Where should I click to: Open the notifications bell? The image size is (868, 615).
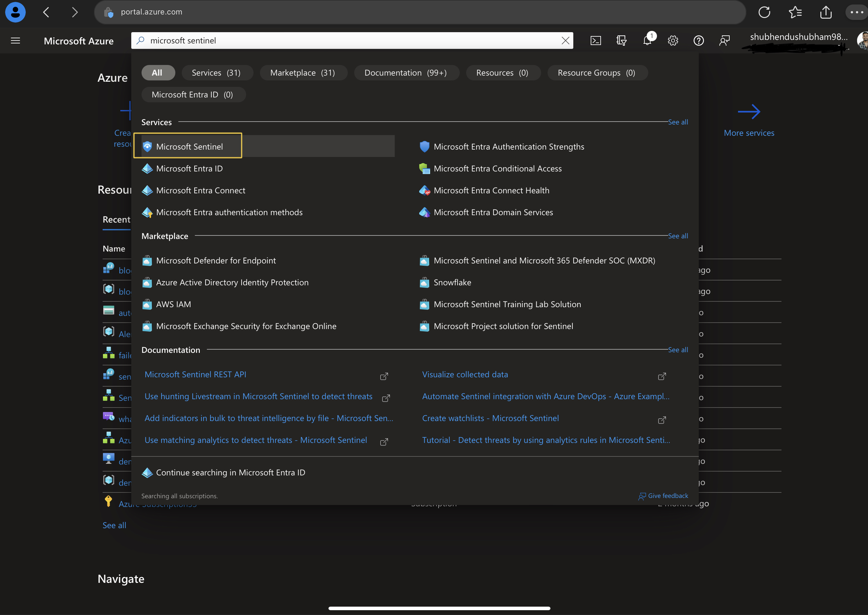[x=648, y=40]
